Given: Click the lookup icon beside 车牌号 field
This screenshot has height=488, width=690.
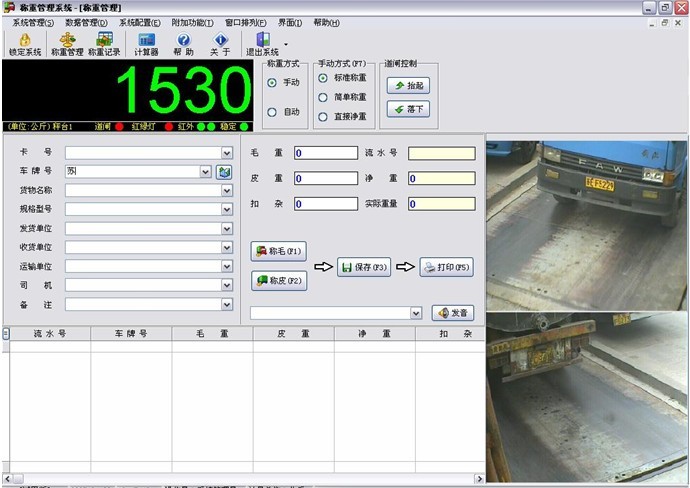Looking at the screenshot, I should pos(225,172).
